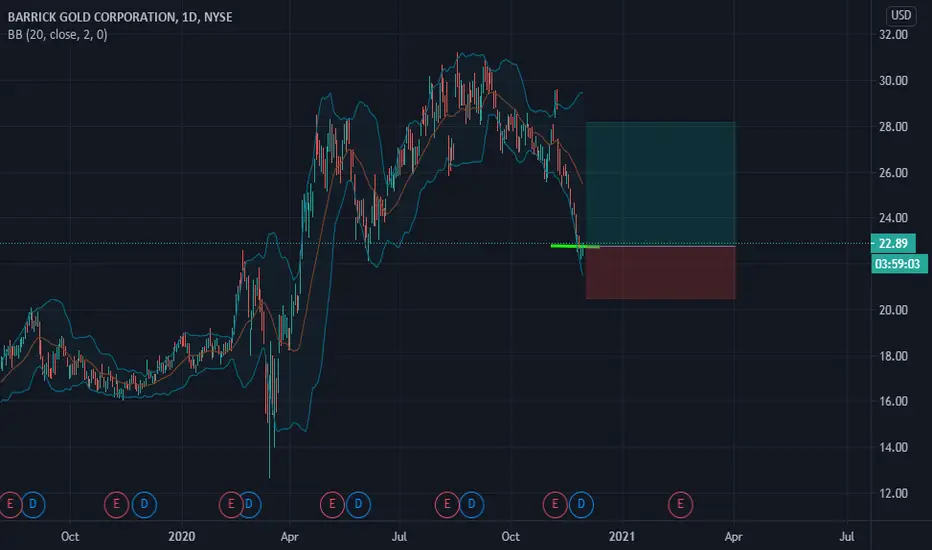Click the Jul label between Apr and Oct

click(x=399, y=536)
